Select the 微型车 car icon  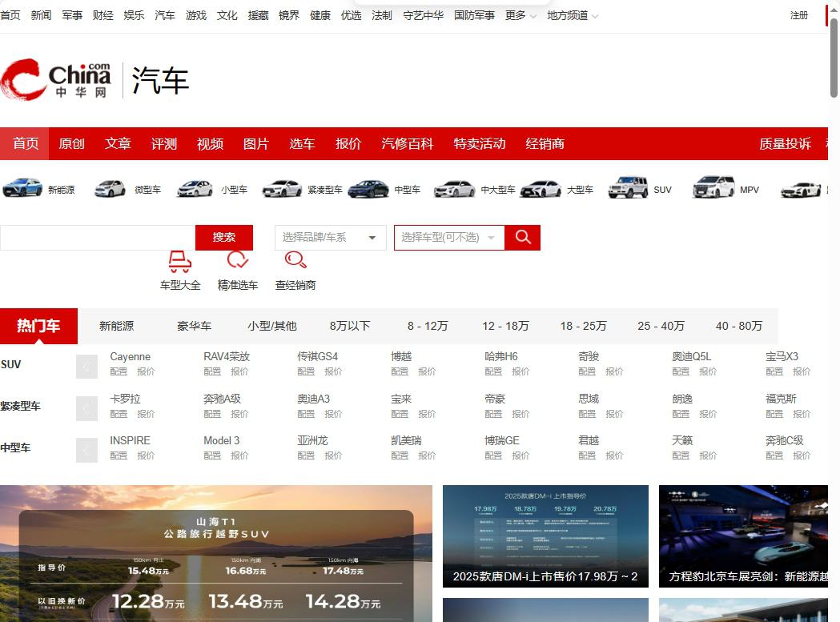click(x=110, y=189)
